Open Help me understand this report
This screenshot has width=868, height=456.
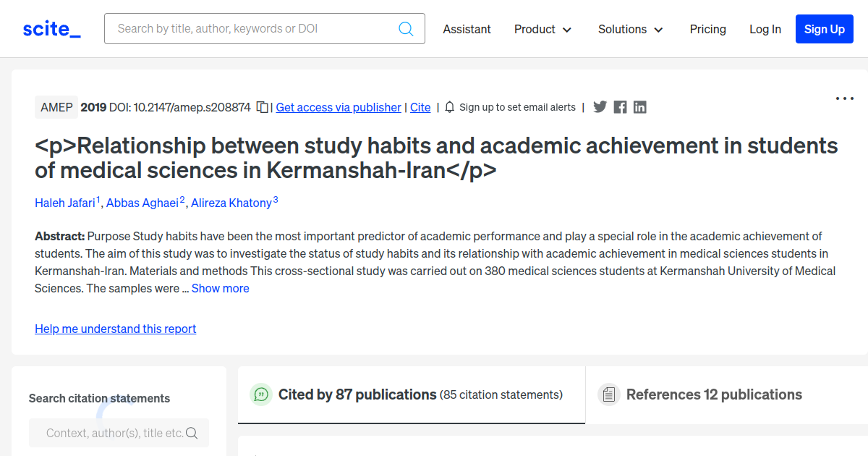(x=116, y=329)
